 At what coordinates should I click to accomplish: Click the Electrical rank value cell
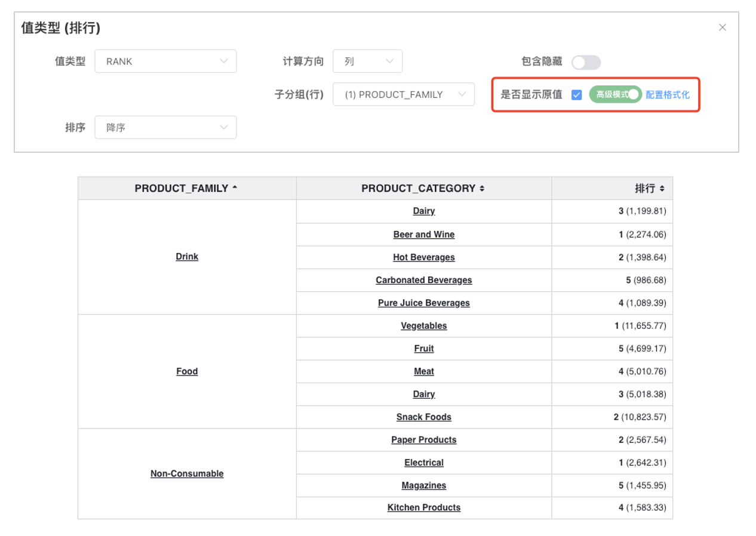[x=612, y=463]
